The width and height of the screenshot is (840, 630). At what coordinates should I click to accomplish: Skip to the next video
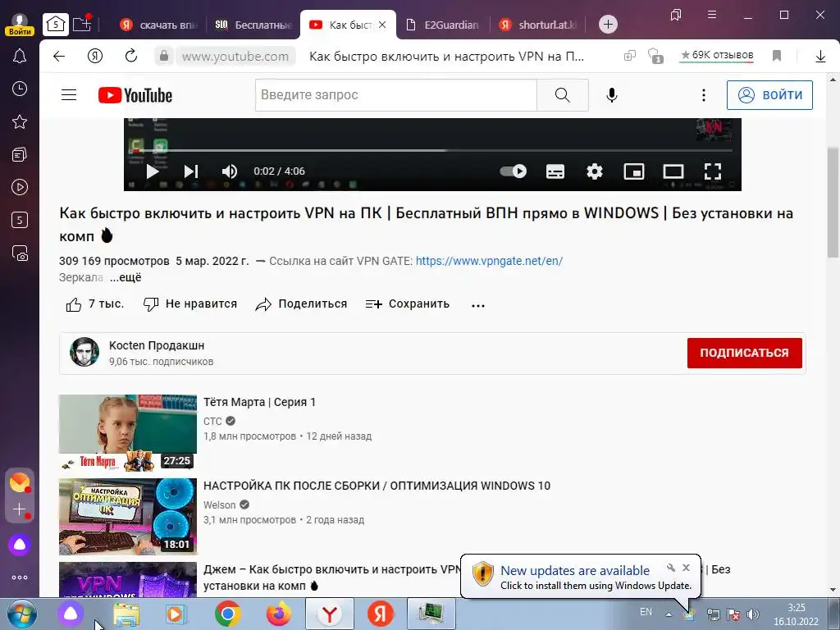pyautogui.click(x=191, y=171)
